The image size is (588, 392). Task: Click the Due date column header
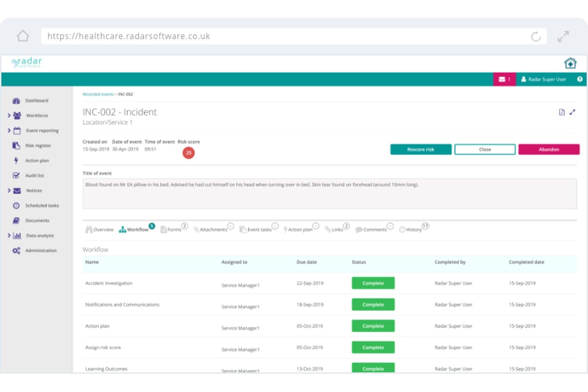[x=307, y=262]
